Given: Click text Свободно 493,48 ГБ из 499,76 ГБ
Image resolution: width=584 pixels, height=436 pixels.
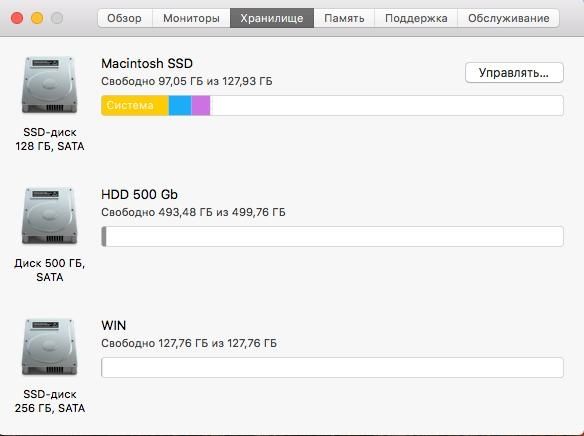Looking at the screenshot, I should [x=193, y=212].
